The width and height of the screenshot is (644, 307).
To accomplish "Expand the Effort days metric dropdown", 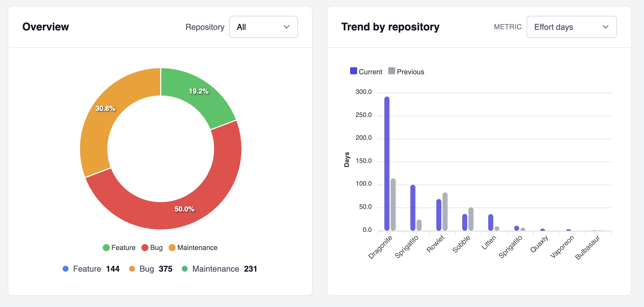I will [571, 27].
